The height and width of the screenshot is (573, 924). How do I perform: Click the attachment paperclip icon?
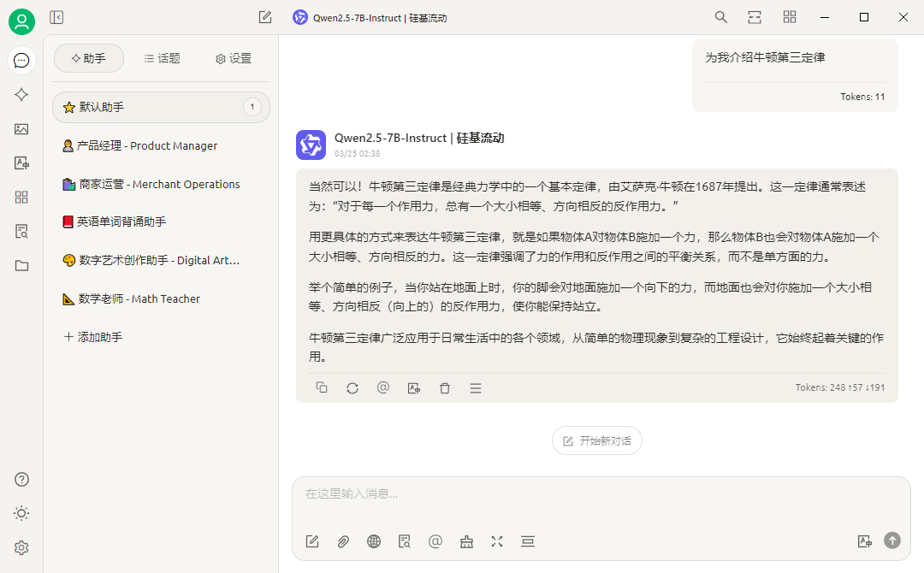click(343, 541)
